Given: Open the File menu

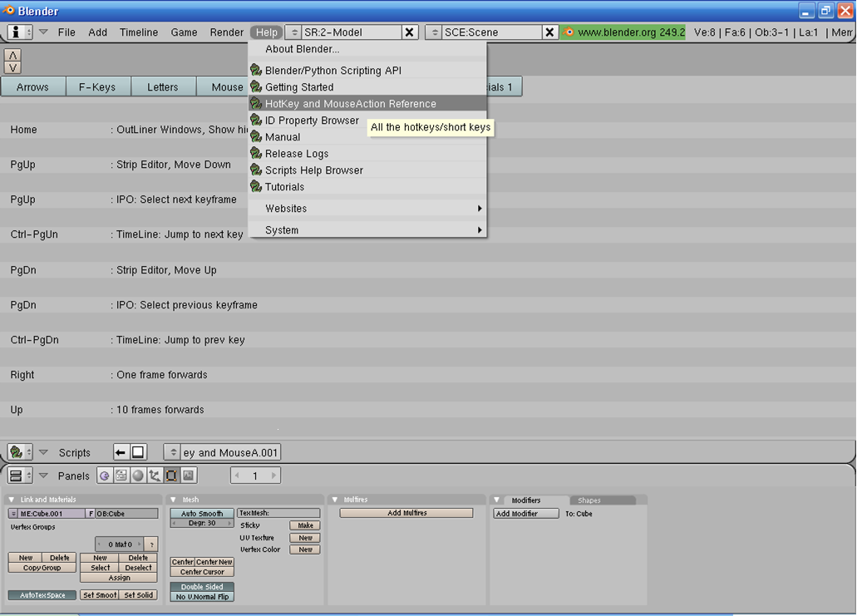Looking at the screenshot, I should [x=66, y=32].
